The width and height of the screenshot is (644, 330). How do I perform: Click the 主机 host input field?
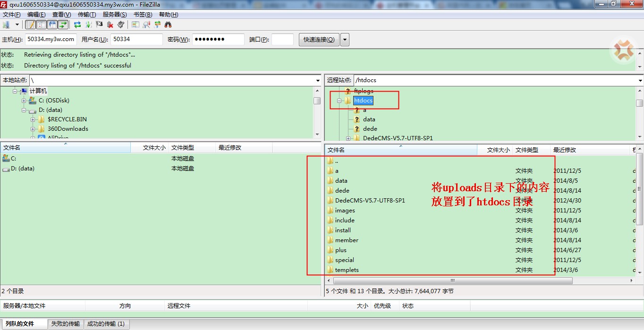click(x=51, y=40)
